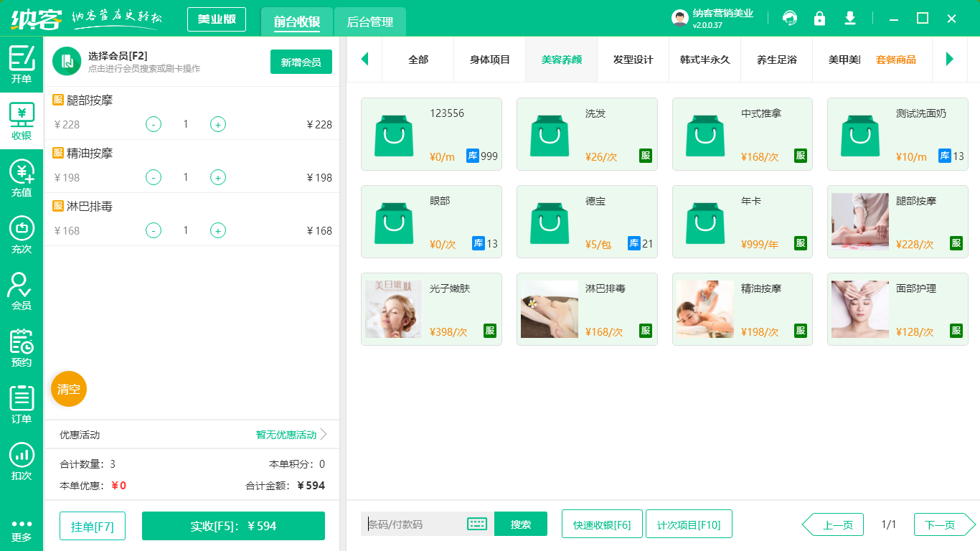Select the 开单 sidebar icon

(21, 62)
